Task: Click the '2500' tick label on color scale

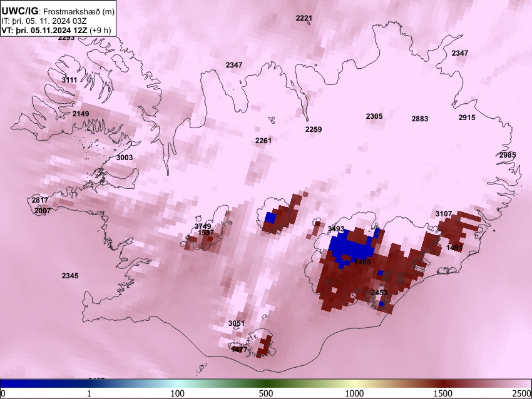Action: coord(523,393)
